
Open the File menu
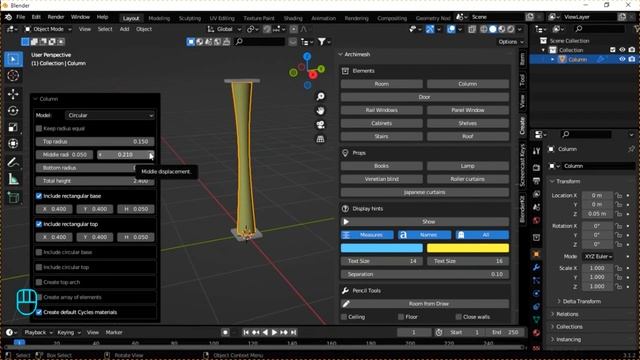20,17
